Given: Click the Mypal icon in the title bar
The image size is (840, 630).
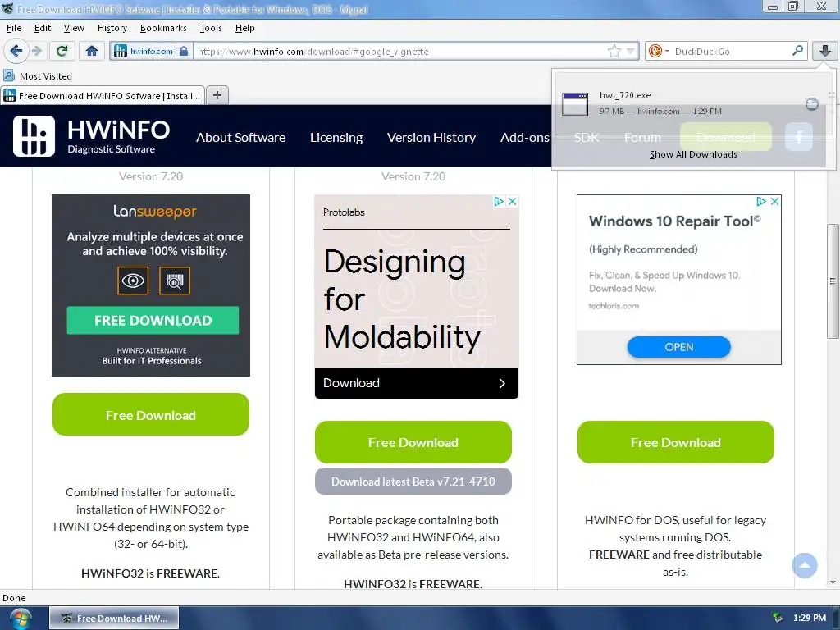Looking at the screenshot, I should coord(7,8).
